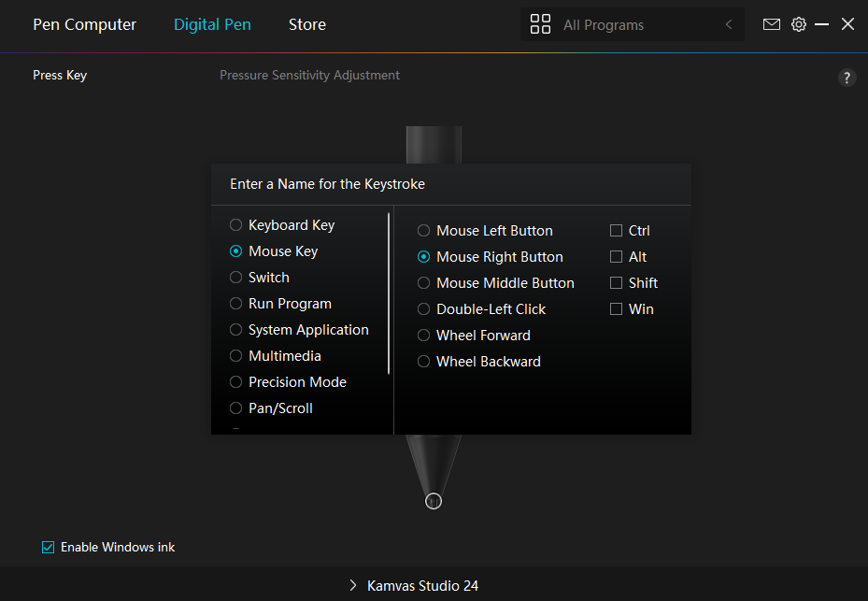Image resolution: width=868 pixels, height=601 pixels.
Task: Enable the Shift modifier checkbox
Action: [616, 283]
